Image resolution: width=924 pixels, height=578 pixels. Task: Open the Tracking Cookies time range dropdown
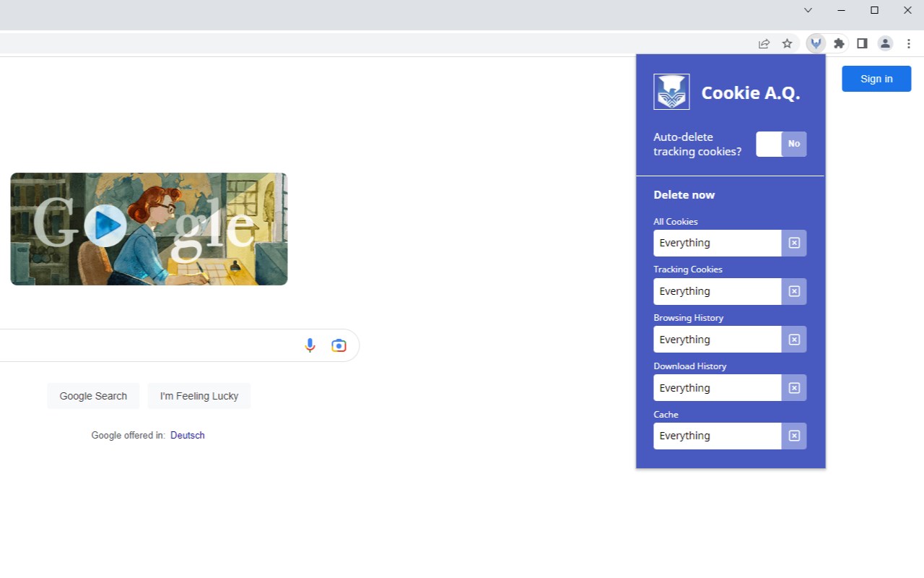coord(718,291)
